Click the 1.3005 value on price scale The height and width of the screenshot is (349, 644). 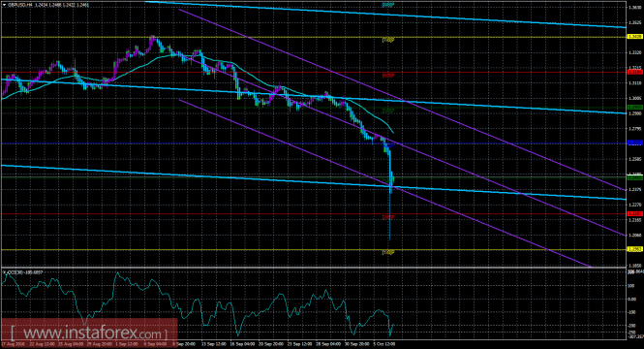635,98
